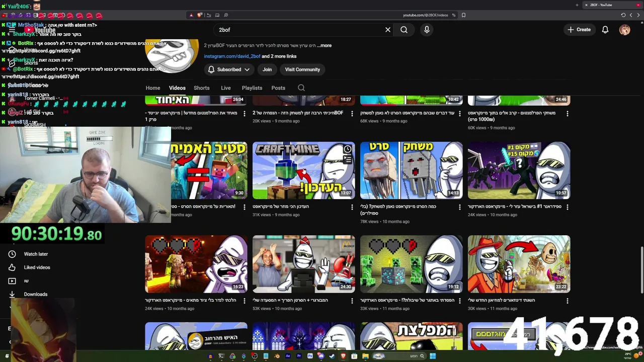Open more options for the 16:23 video
The height and width of the screenshot is (362, 644).
tap(245, 301)
